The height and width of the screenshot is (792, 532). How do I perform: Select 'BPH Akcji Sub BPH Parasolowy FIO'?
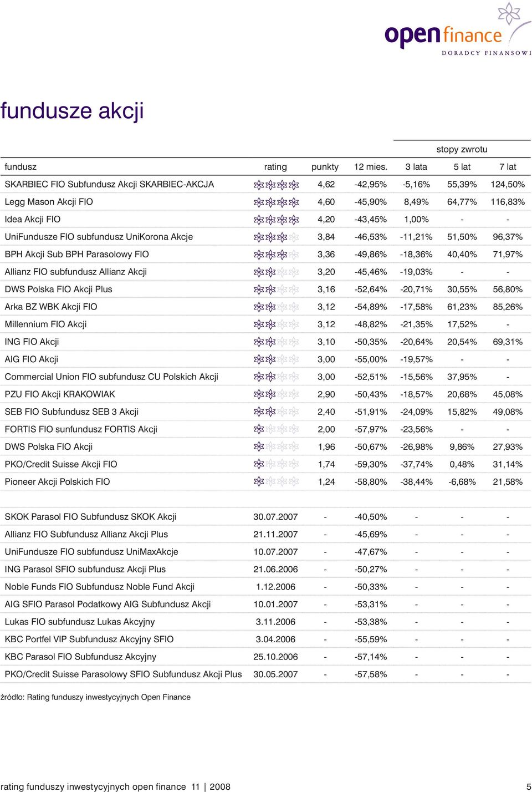[x=76, y=254]
